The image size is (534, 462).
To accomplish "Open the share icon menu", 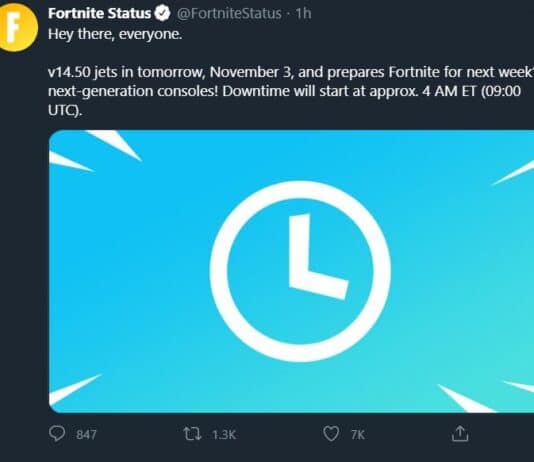I will pyautogui.click(x=460, y=433).
